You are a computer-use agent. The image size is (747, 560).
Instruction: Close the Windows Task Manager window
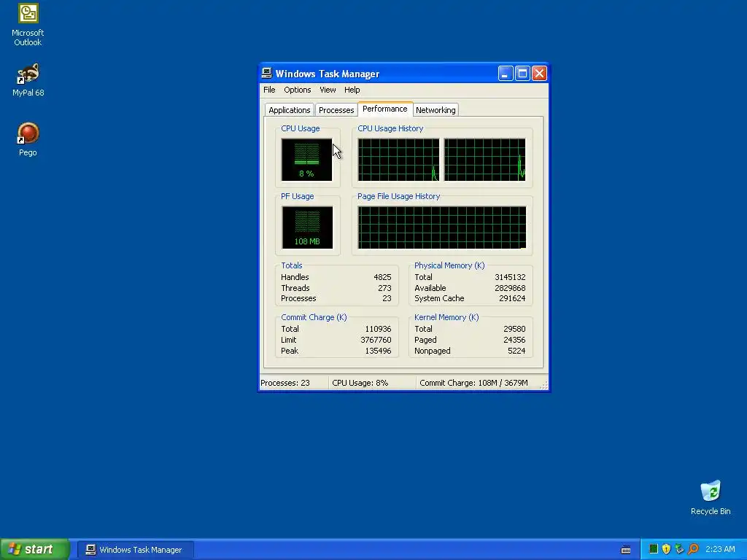(539, 74)
